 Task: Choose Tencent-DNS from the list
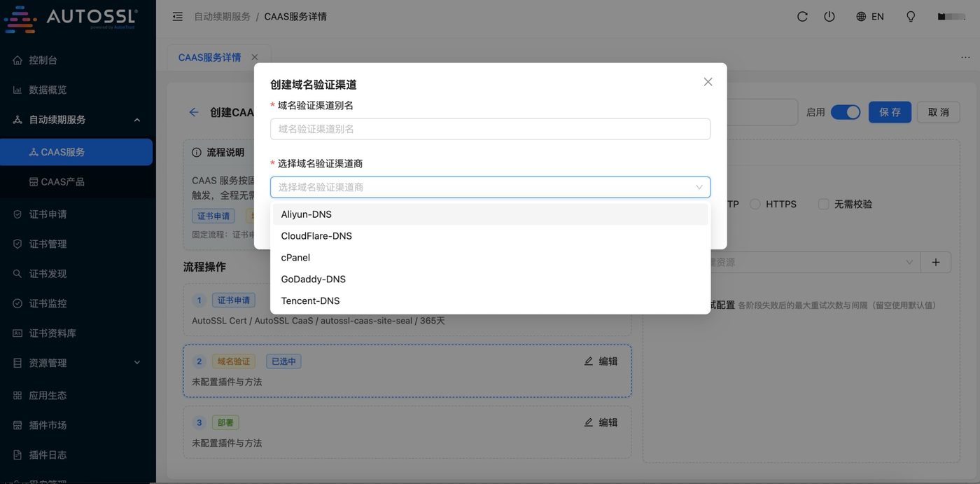490,301
